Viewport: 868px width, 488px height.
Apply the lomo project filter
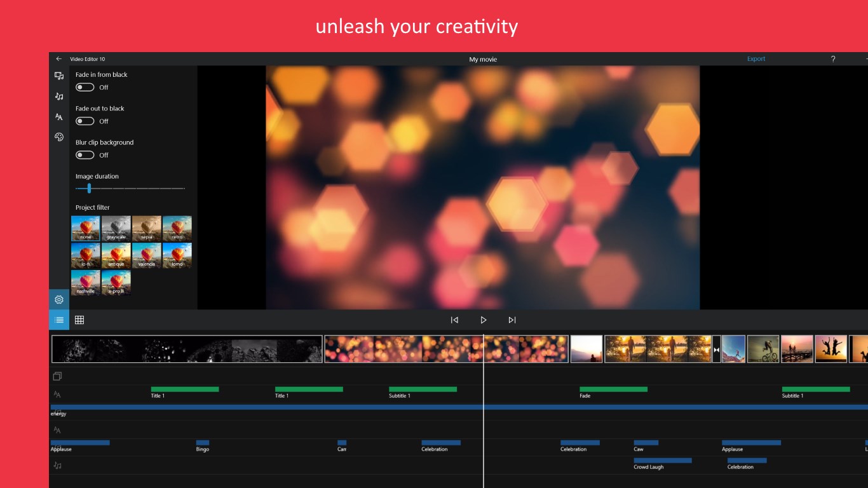[177, 255]
